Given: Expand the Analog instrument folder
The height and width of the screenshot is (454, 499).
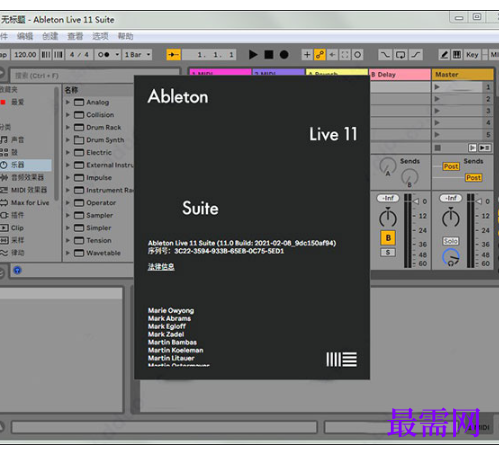Looking at the screenshot, I should [68, 102].
